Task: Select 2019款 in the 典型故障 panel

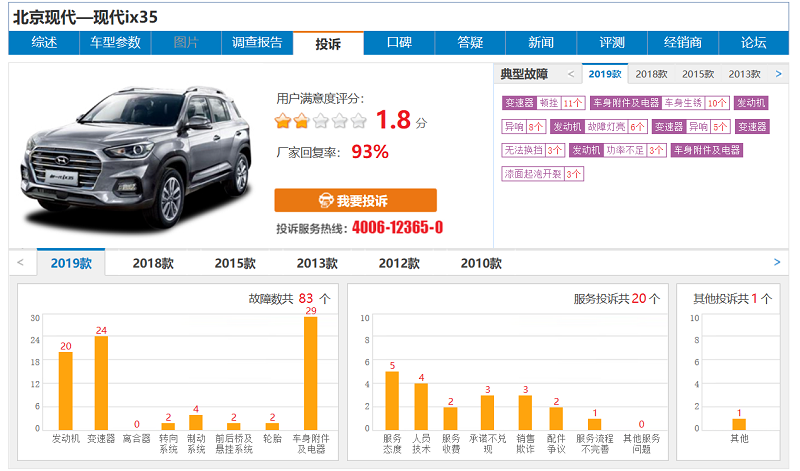Action: click(x=605, y=75)
